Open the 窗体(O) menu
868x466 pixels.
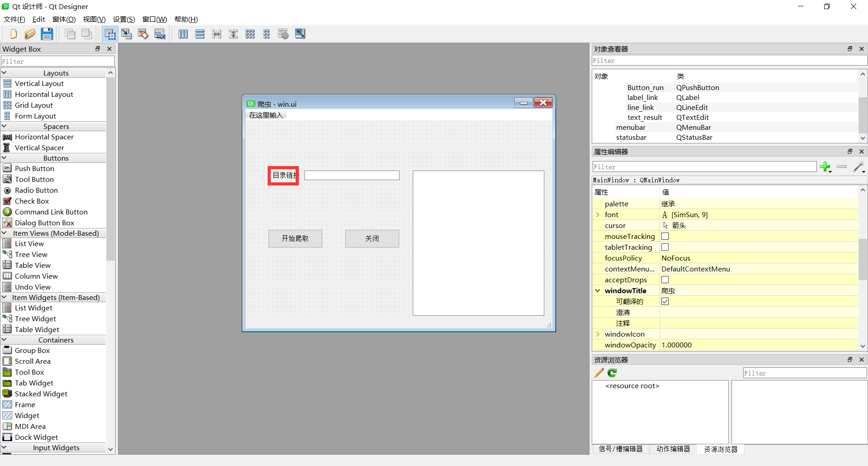(x=64, y=19)
